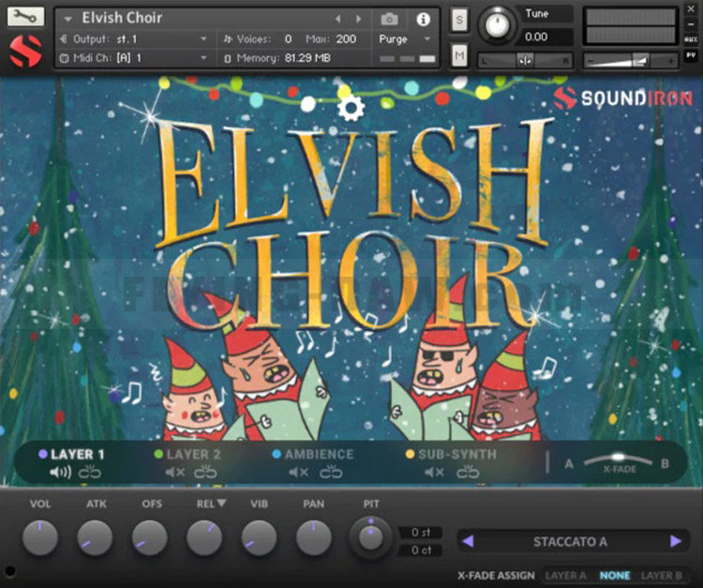
Task: Click the Voices note icon
Action: (228, 39)
